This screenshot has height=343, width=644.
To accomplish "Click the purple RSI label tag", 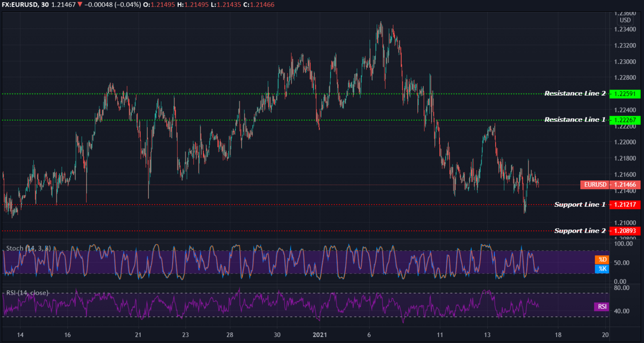I will 602,307.
